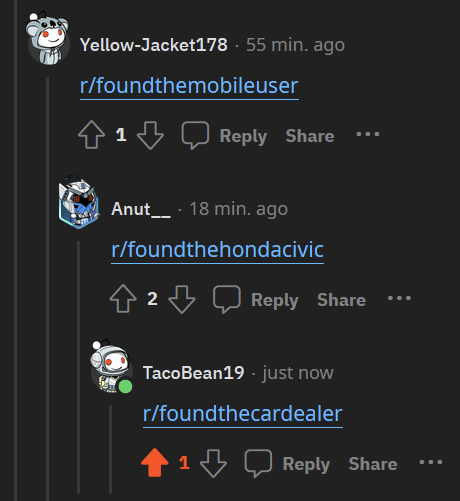Open more options for Yellow-Jacket178's comment
Viewport: 460px width, 501px height.
tap(368, 134)
